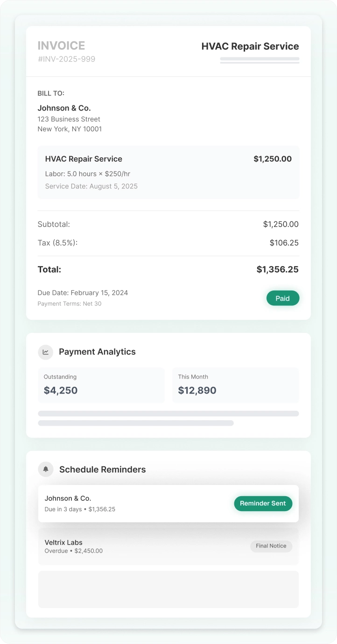
Task: Click the HVAC Repair Service line item title
Action: pyautogui.click(x=84, y=159)
